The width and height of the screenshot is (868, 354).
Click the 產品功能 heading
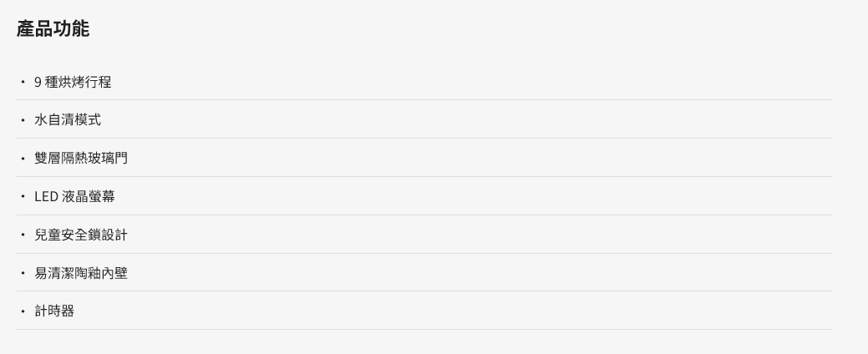53,28
